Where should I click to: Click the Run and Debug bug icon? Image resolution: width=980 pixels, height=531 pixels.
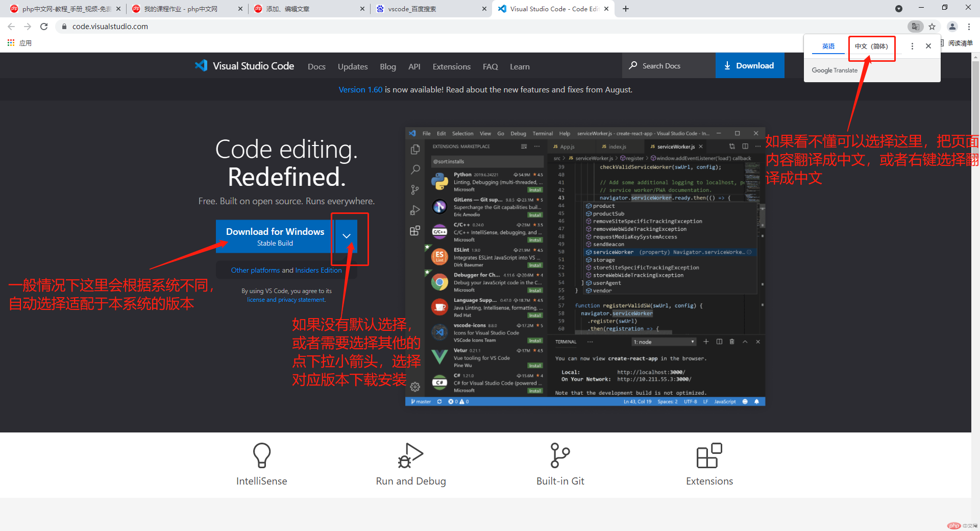(410, 455)
